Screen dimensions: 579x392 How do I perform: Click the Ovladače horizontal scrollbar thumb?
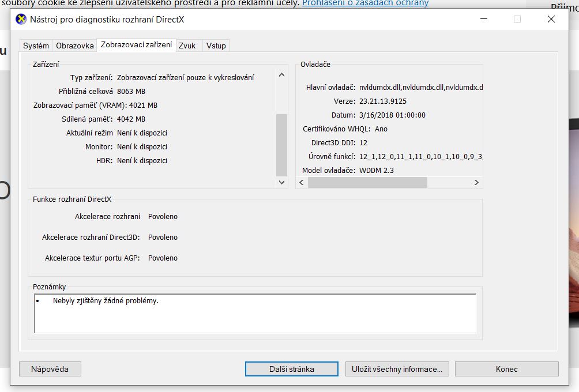(x=367, y=182)
